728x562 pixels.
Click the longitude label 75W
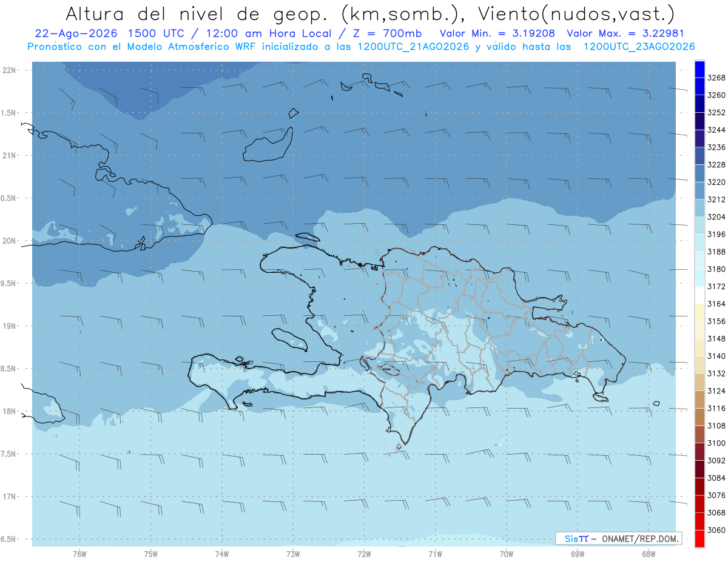[151, 554]
